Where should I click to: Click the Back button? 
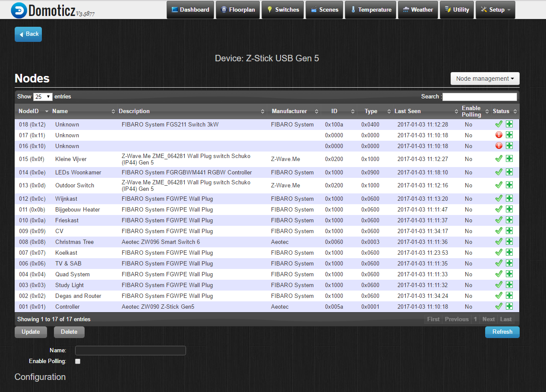pos(28,34)
